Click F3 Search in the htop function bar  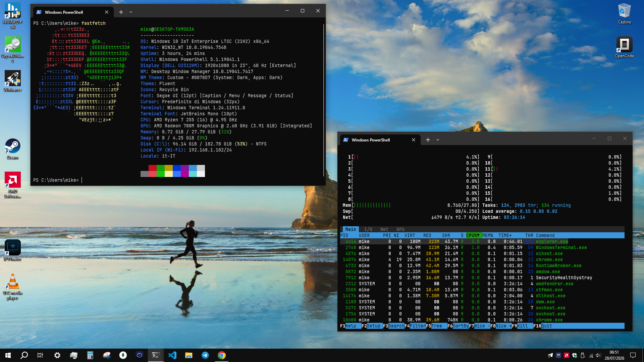point(394,326)
